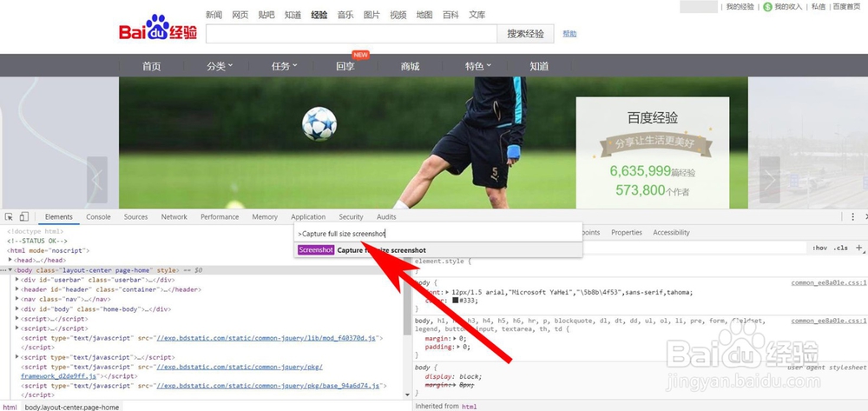
Task: Switch to the Console tab
Action: click(x=98, y=216)
